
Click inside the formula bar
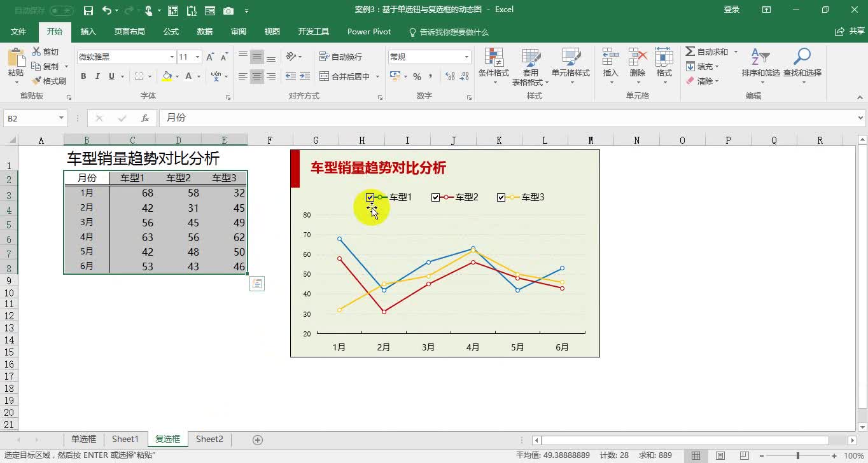(x=445, y=118)
